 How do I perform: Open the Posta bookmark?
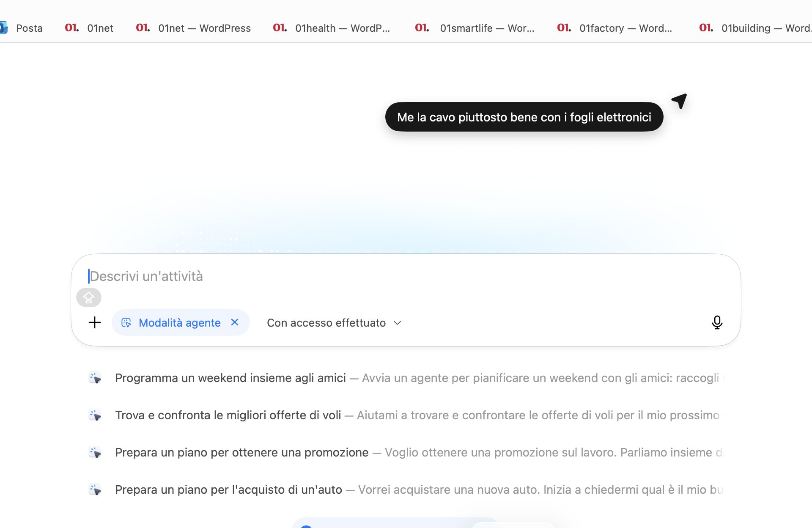click(x=29, y=28)
